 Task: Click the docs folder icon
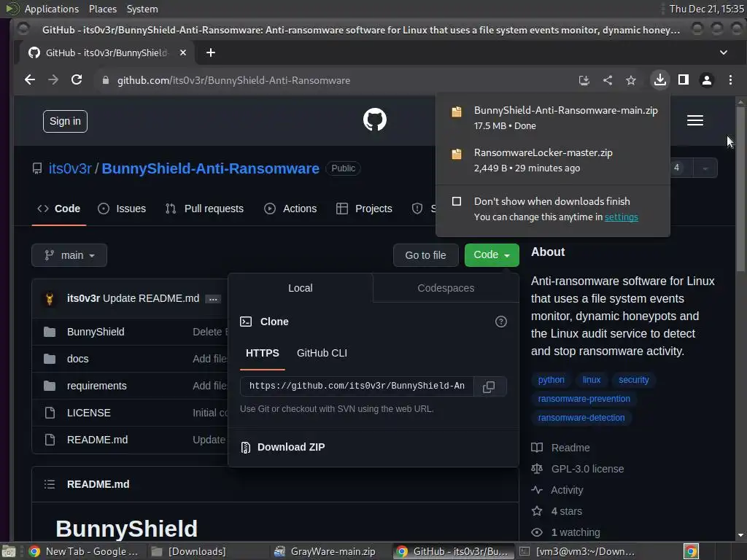click(50, 359)
